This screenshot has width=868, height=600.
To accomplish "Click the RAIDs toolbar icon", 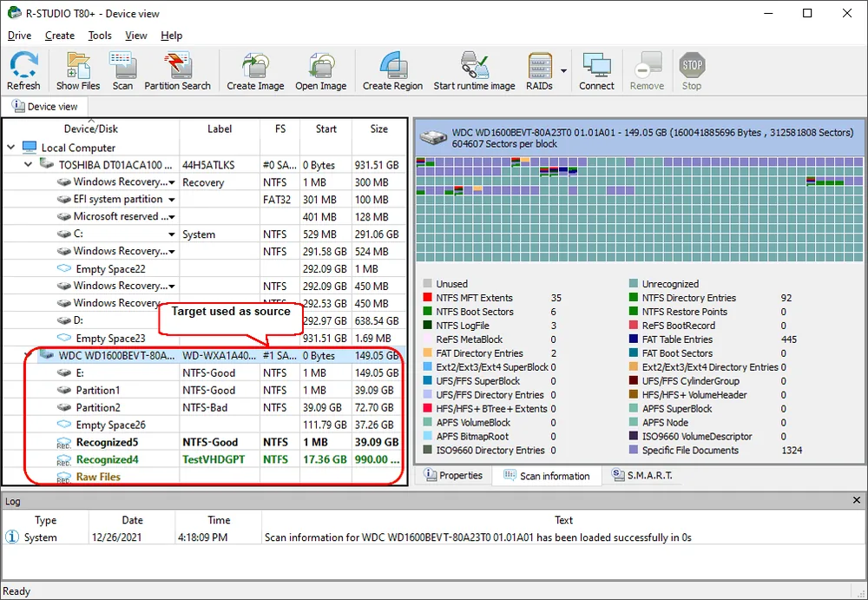I will (540, 71).
